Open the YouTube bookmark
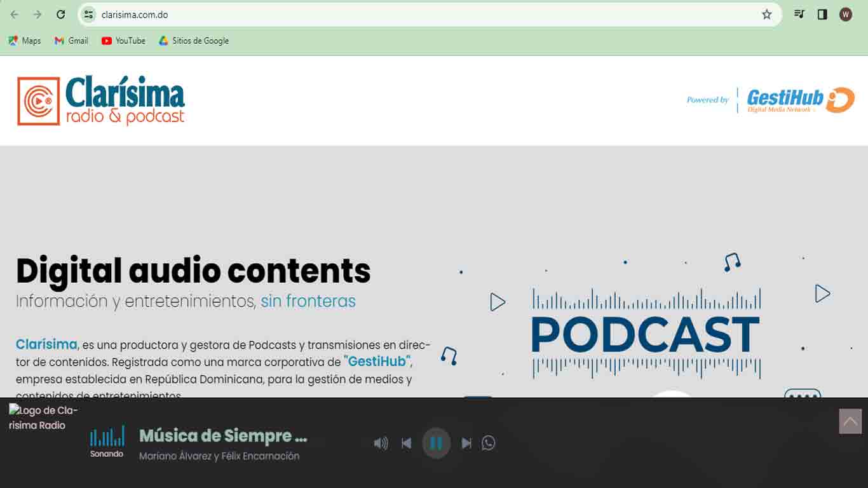The height and width of the screenshot is (488, 868). pos(123,41)
